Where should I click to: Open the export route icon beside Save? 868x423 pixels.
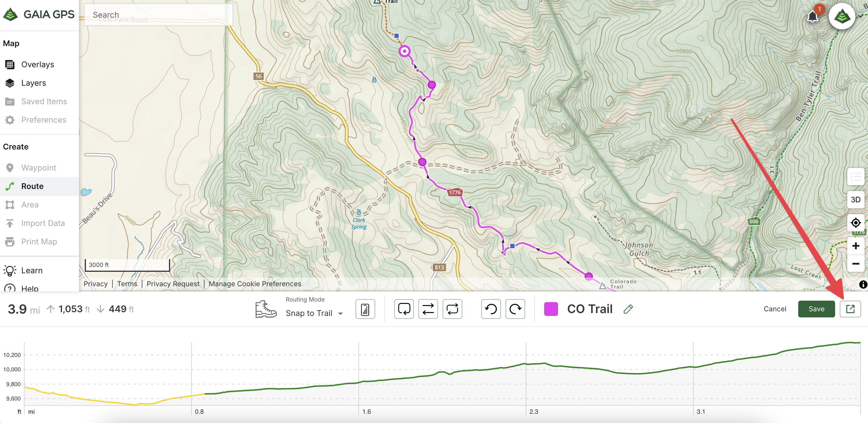(850, 309)
